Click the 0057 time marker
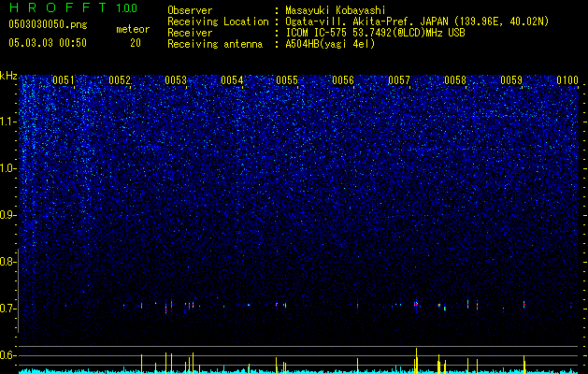 (399, 80)
